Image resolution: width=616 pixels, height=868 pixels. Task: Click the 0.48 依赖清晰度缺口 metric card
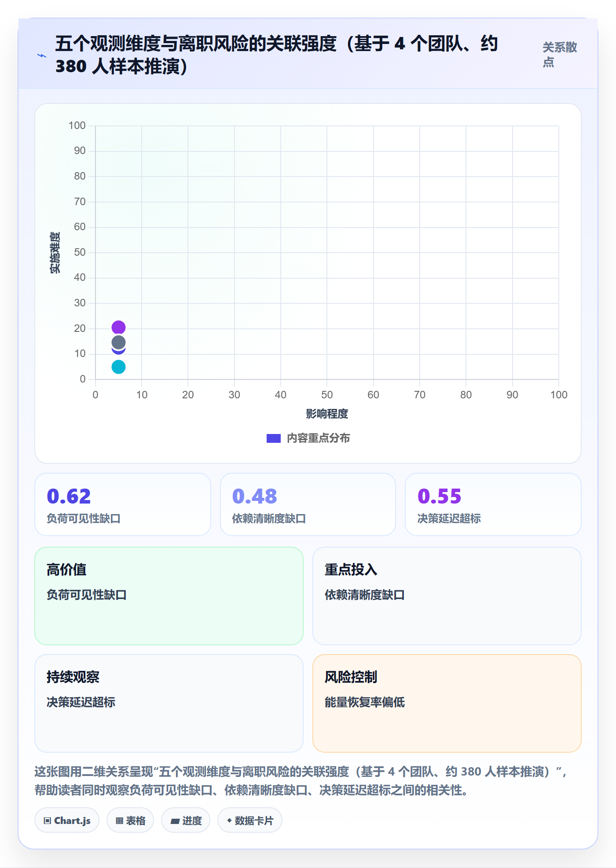pos(308,504)
